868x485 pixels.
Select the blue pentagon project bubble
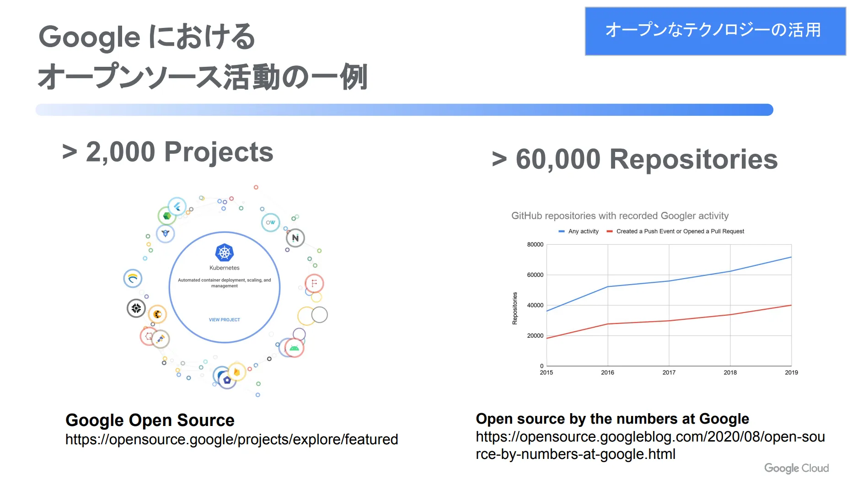click(227, 380)
